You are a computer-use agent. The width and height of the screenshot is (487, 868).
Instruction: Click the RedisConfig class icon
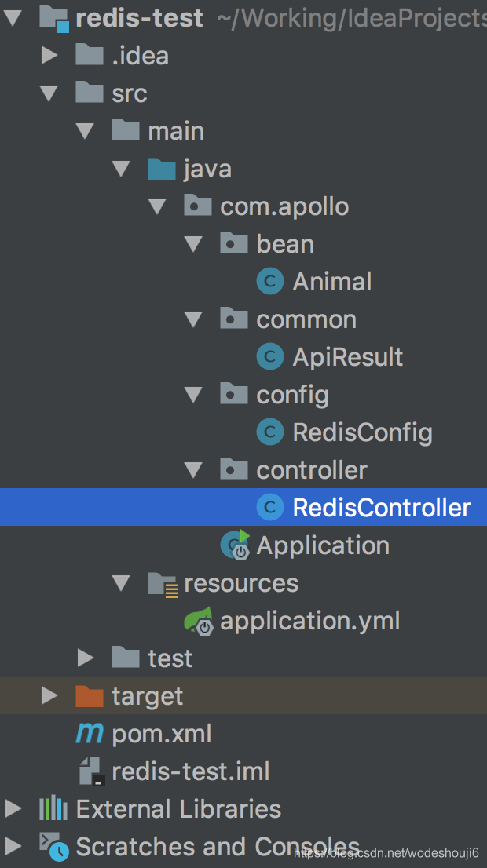click(270, 432)
